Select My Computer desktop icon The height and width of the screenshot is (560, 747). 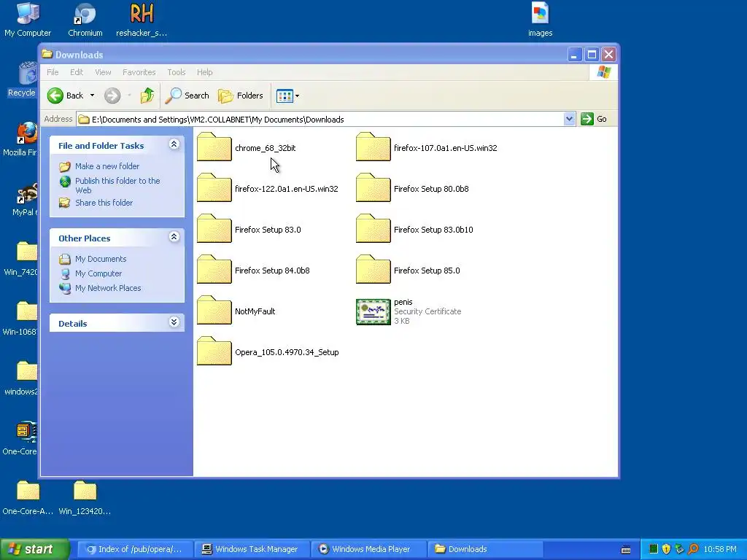pos(28,20)
